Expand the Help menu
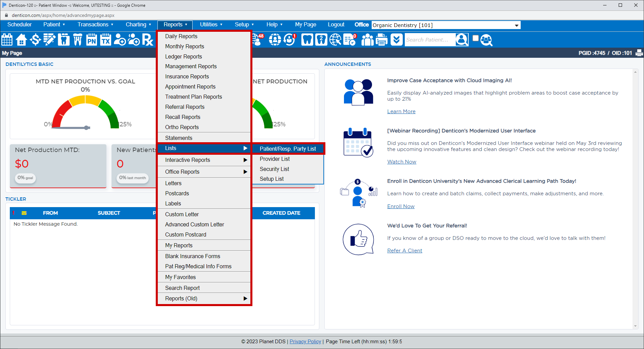644x349 pixels. point(274,24)
